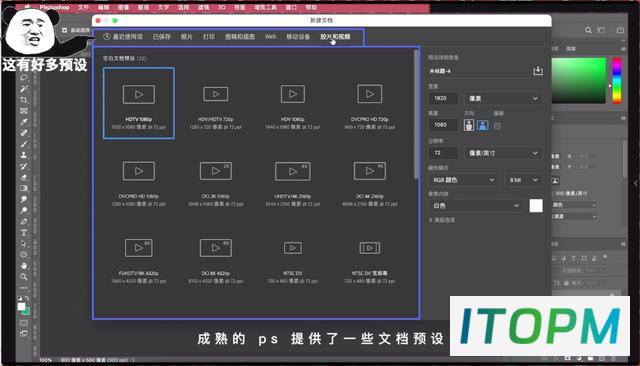Open the 帮助 menu in menu bar
640x366 pixels.
(311, 7)
